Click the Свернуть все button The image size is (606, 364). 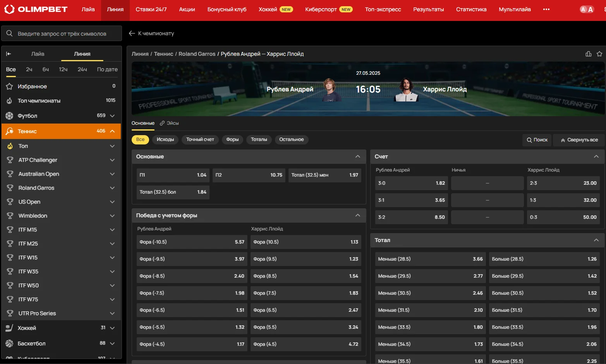point(579,140)
